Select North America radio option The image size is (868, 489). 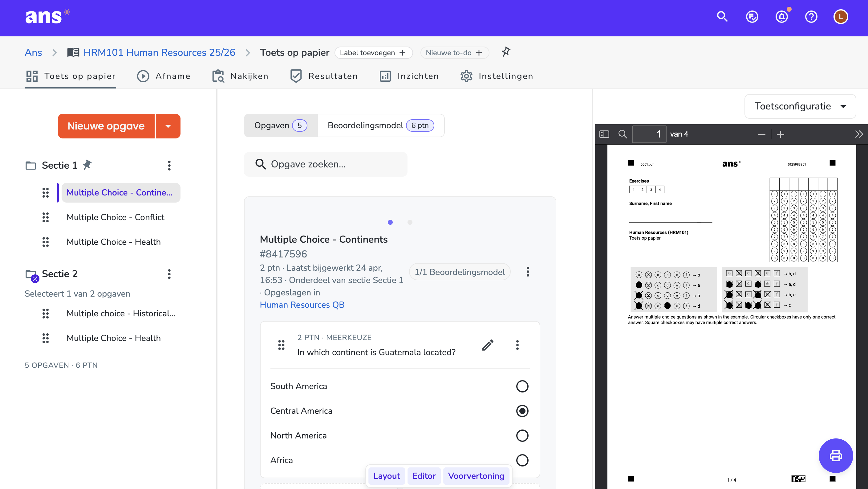pos(522,435)
